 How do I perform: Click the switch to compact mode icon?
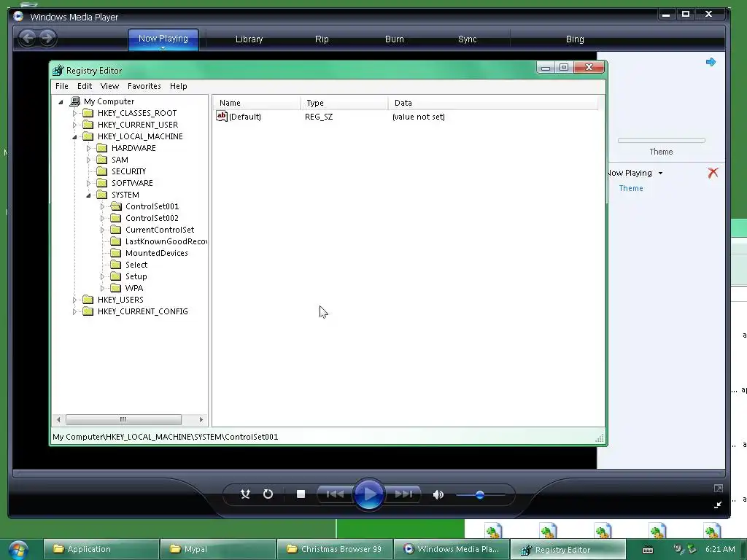pos(718,505)
